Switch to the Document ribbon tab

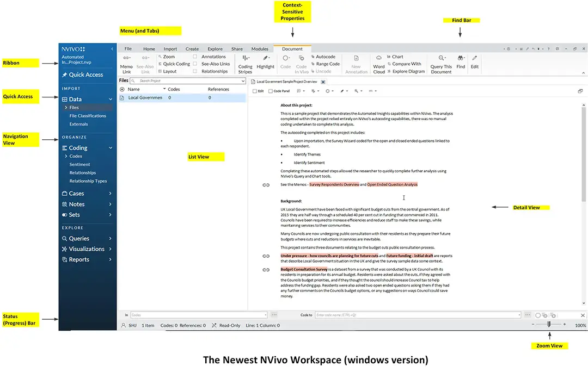[292, 48]
